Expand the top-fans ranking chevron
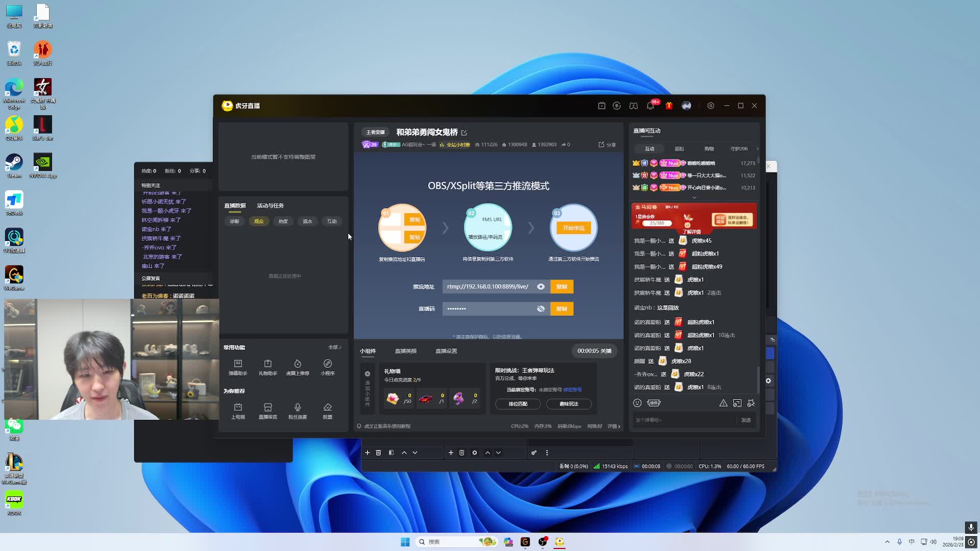Viewport: 980px width, 551px height. pyautogui.click(x=694, y=197)
